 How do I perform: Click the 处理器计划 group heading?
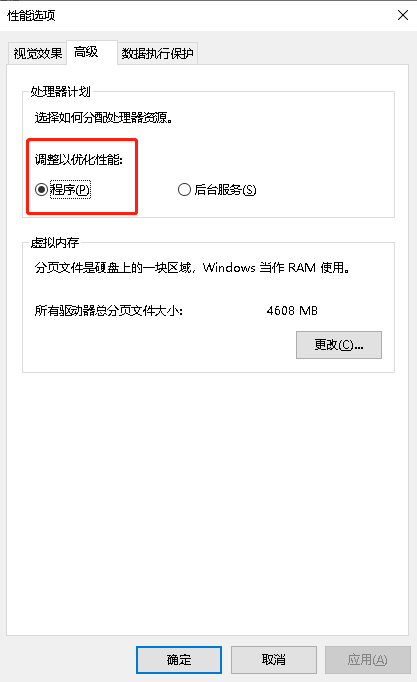(60, 91)
